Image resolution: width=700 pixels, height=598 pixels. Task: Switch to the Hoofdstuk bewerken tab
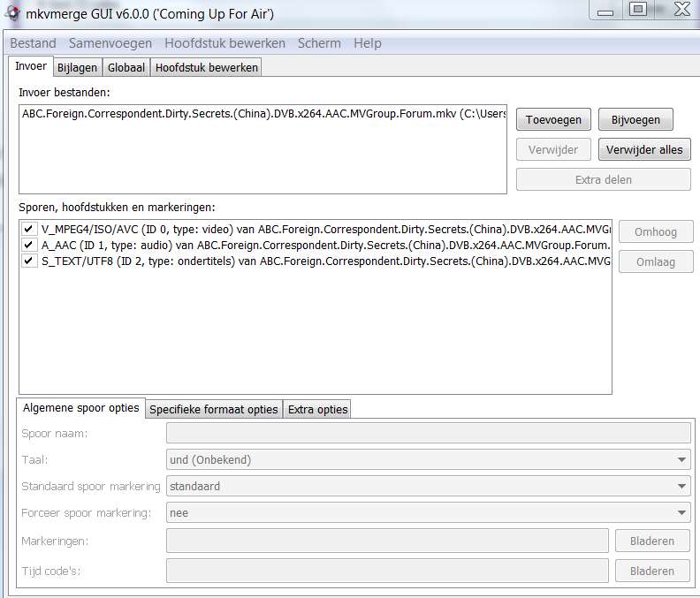tap(206, 67)
